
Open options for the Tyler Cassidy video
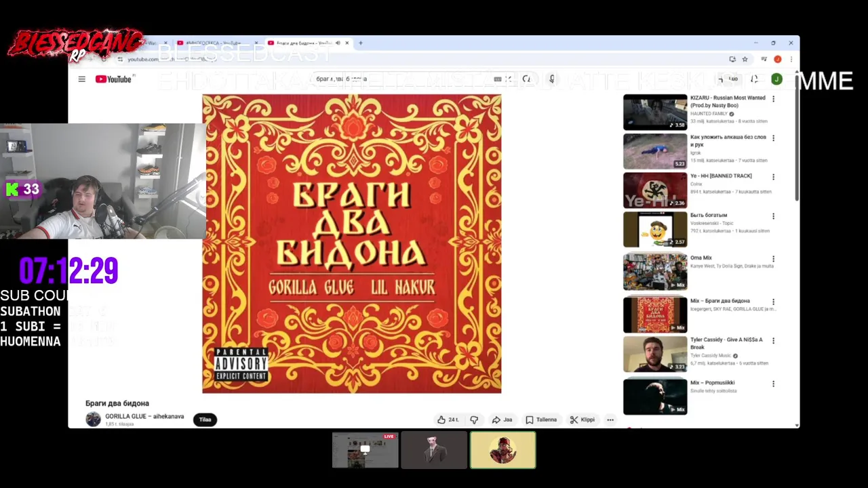773,341
